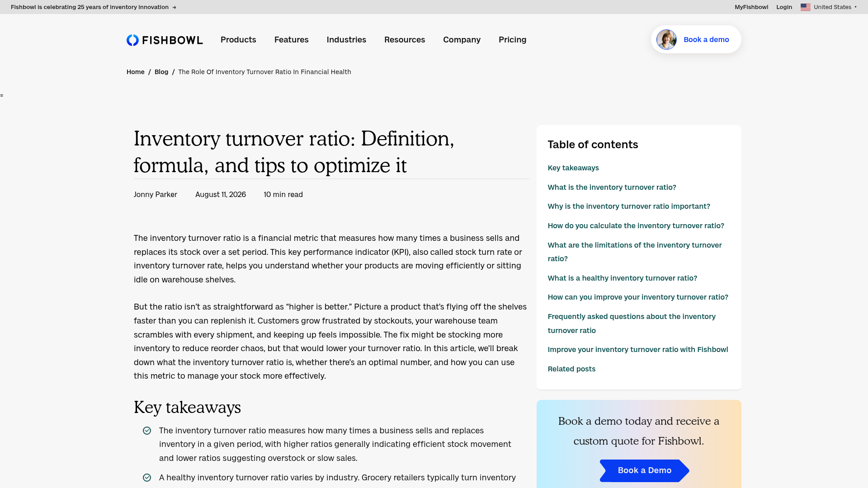Viewport: 868px width, 488px height.
Task: Jump to What is a healthy ratio
Action: pos(622,278)
